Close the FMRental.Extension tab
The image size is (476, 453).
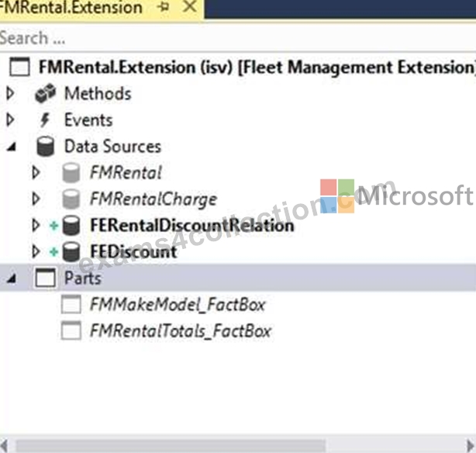pyautogui.click(x=190, y=6)
